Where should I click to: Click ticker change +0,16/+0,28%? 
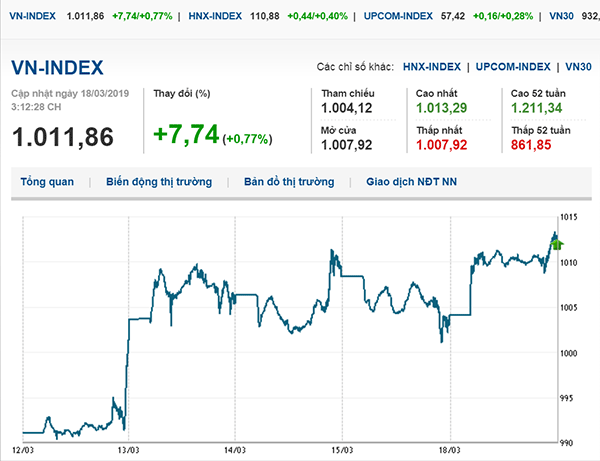pos(503,16)
